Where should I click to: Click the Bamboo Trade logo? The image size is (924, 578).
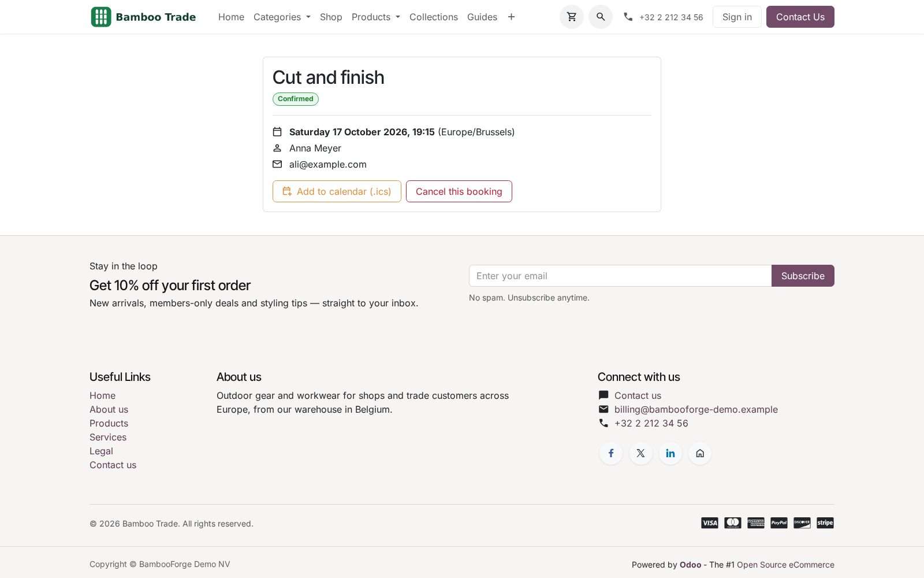pos(143,17)
